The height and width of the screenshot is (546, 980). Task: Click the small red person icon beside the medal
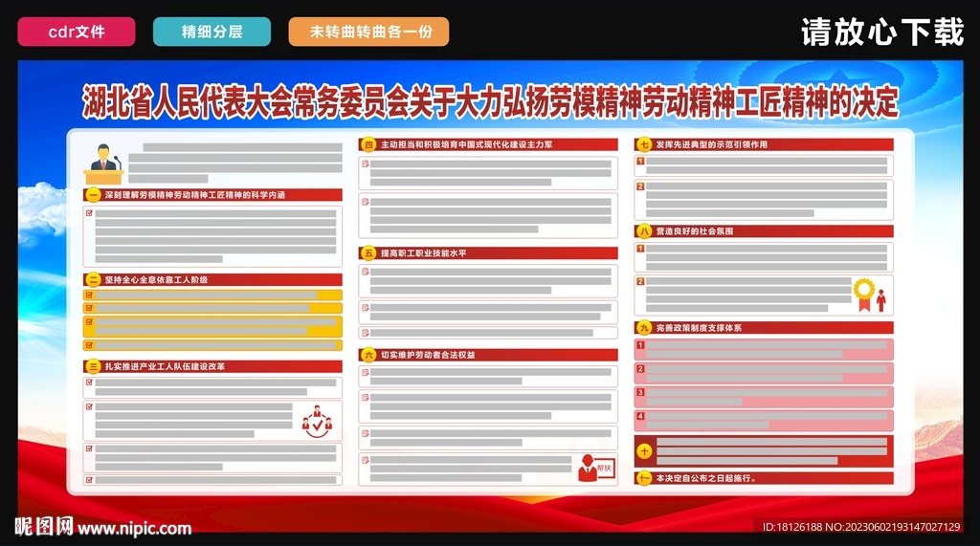[x=881, y=300]
